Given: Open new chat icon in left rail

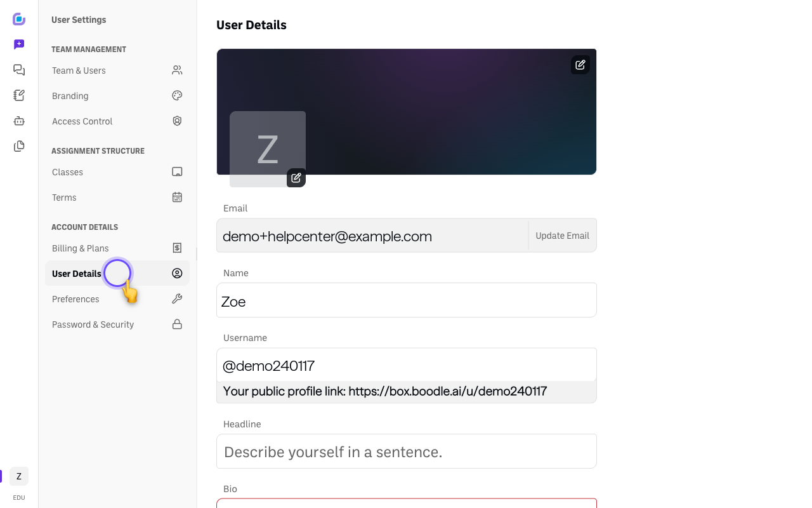Looking at the screenshot, I should pos(19,44).
